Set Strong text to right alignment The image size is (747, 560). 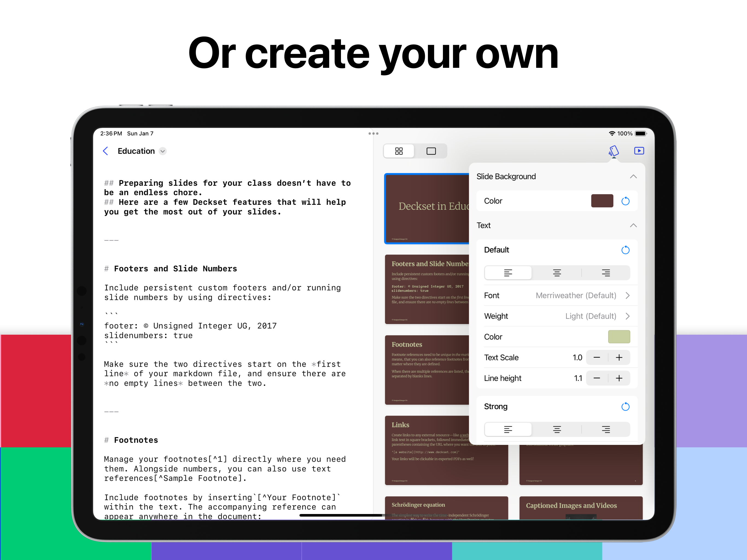pyautogui.click(x=606, y=430)
